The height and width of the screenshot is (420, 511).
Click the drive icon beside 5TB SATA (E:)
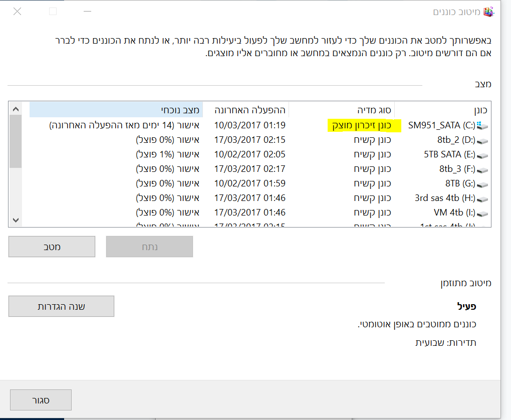[x=482, y=155]
